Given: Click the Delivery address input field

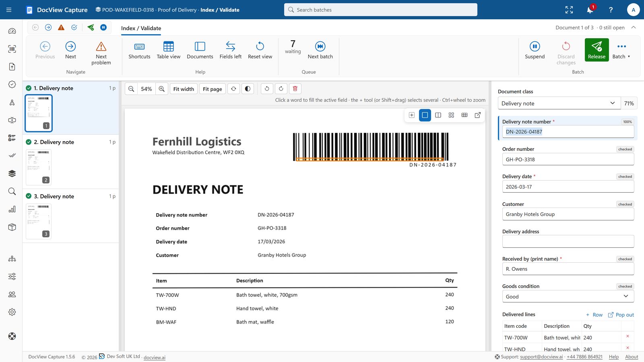Looking at the screenshot, I should tap(568, 241).
